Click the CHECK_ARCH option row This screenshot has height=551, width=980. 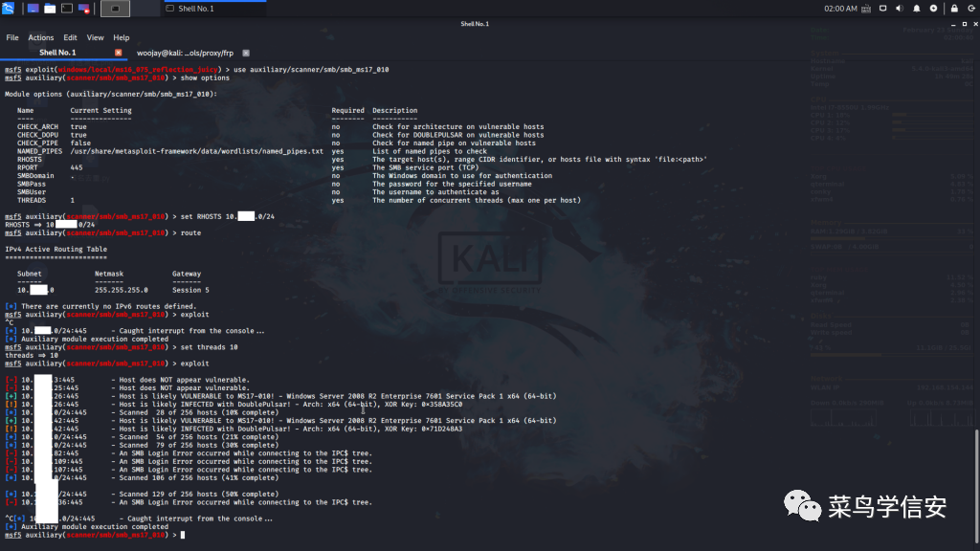click(280, 127)
